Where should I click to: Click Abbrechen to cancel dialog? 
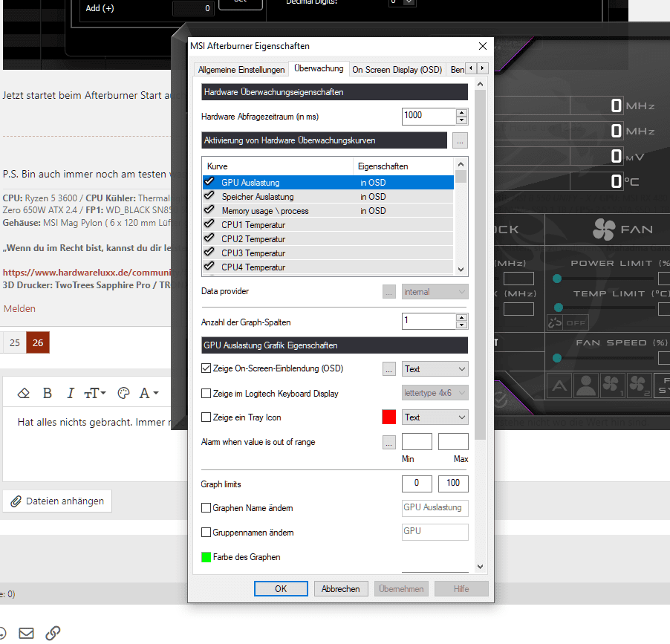pos(340,589)
